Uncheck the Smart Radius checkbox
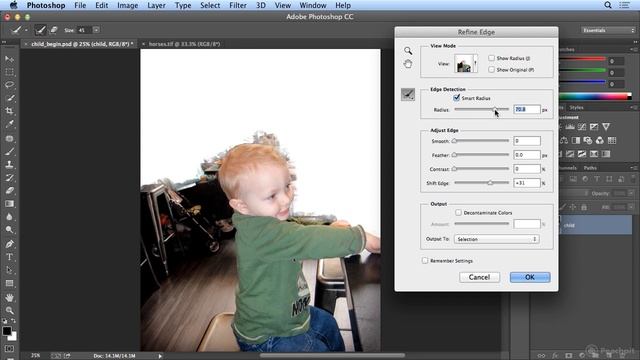Viewport: 640px width, 360px height. [457, 98]
